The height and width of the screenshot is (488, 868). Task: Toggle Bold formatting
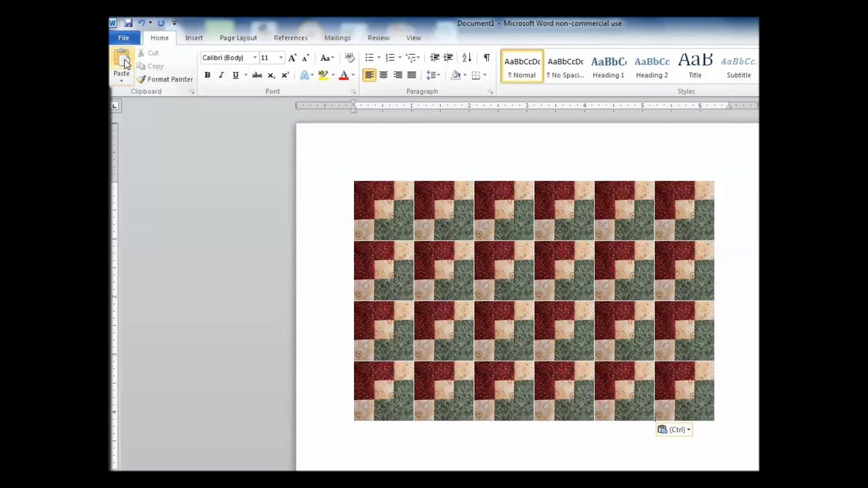coord(208,75)
